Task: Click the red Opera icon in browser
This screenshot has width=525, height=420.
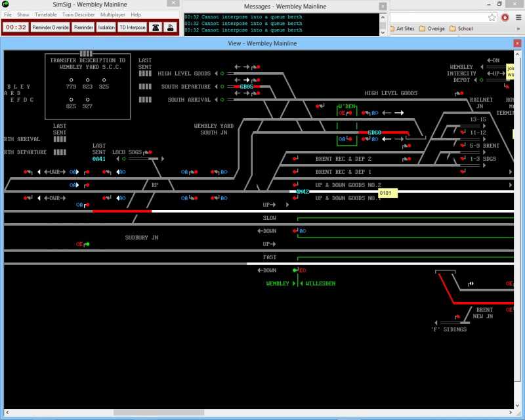Action: [x=505, y=18]
